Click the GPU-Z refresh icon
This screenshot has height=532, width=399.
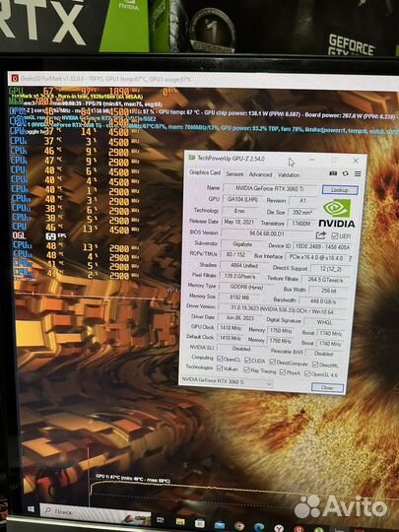346,173
